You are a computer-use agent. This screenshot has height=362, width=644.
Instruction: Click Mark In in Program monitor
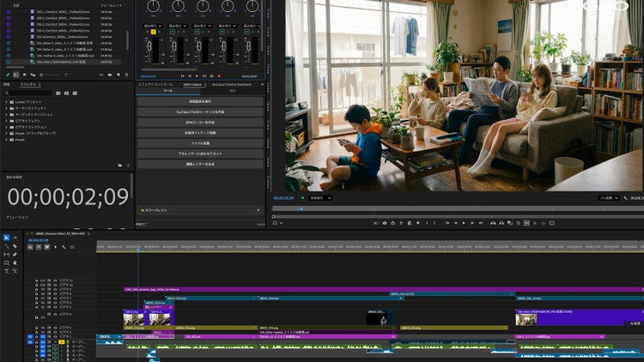[427, 223]
